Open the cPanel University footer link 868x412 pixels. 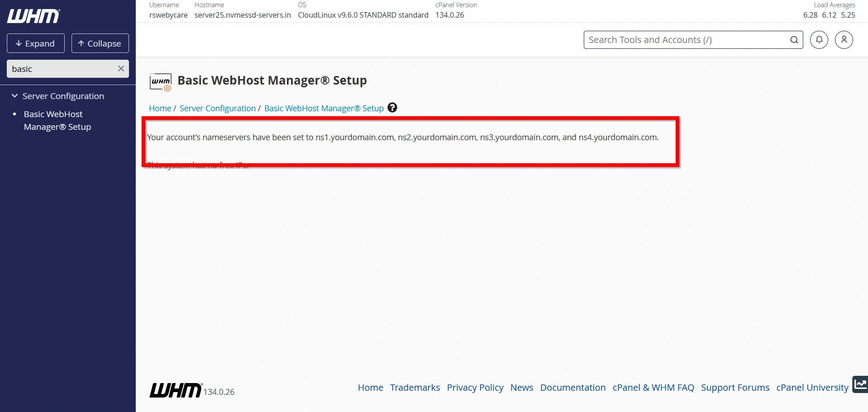pyautogui.click(x=812, y=388)
